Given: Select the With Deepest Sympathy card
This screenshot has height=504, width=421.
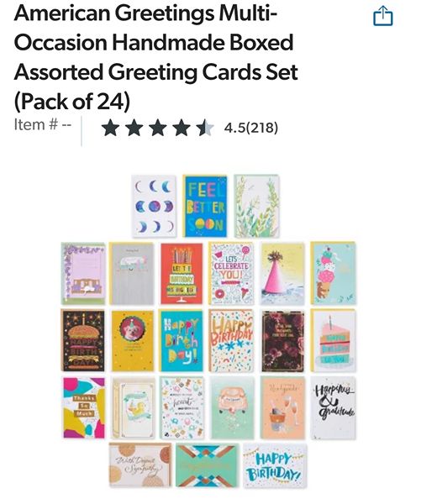Looking at the screenshot, I should click(139, 465).
